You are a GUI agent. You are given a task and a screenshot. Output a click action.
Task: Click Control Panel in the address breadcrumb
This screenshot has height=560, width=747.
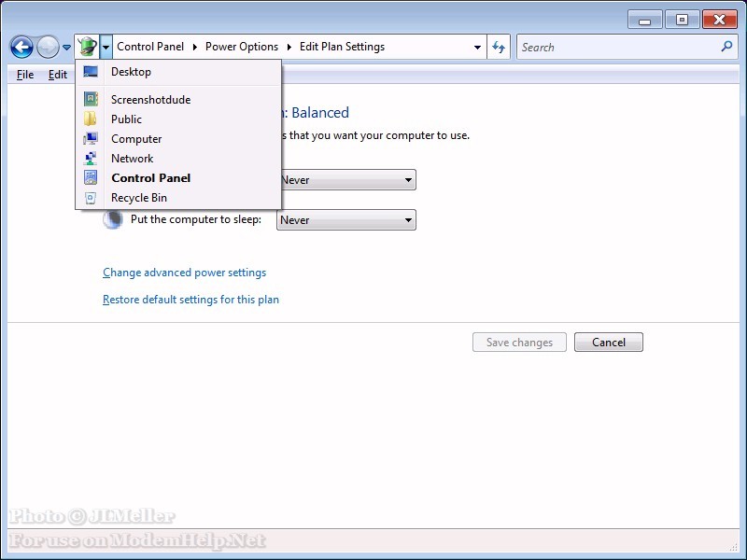click(150, 47)
